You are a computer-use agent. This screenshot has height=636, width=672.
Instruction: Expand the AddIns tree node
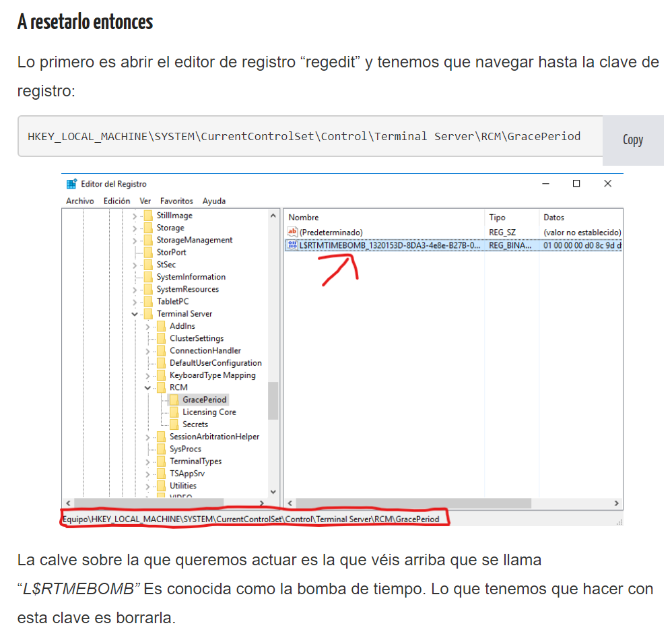[147, 327]
